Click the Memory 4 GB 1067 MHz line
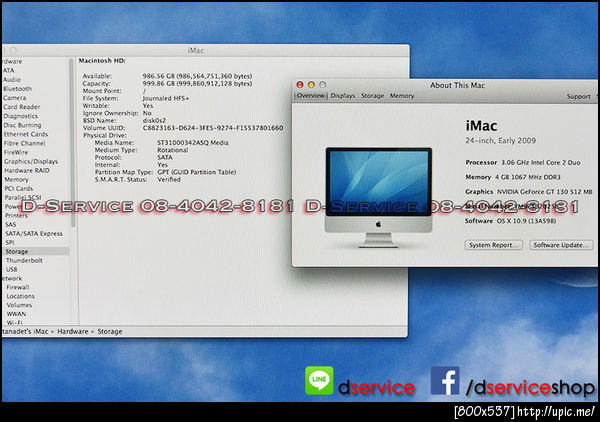The width and height of the screenshot is (600, 422). click(513, 177)
